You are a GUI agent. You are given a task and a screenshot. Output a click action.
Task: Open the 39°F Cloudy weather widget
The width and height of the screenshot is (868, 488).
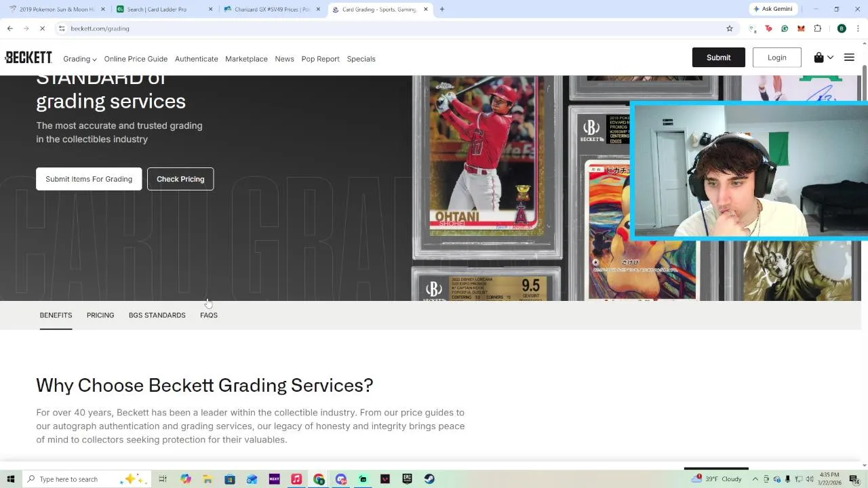[717, 479]
